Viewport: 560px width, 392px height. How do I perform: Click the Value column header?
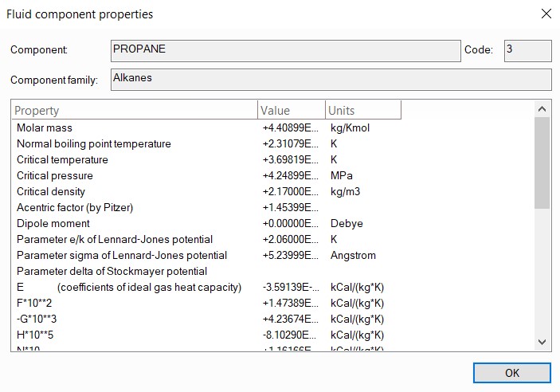pyautogui.click(x=291, y=110)
